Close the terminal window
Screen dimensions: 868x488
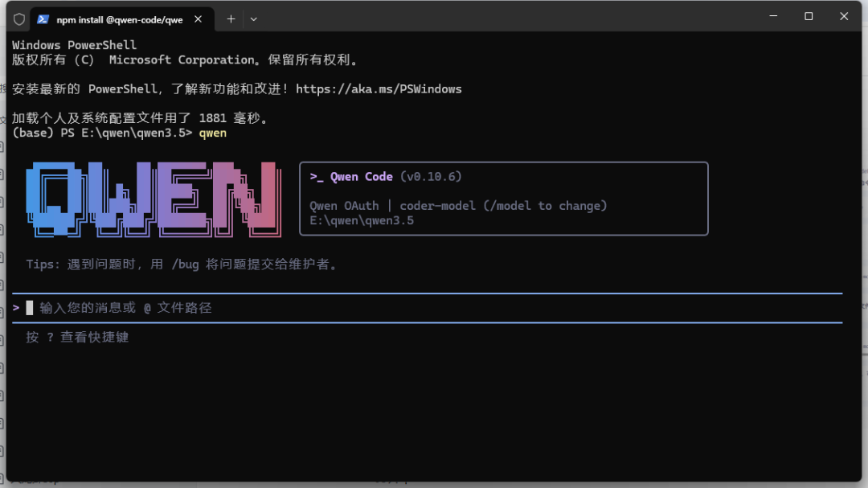(x=844, y=16)
